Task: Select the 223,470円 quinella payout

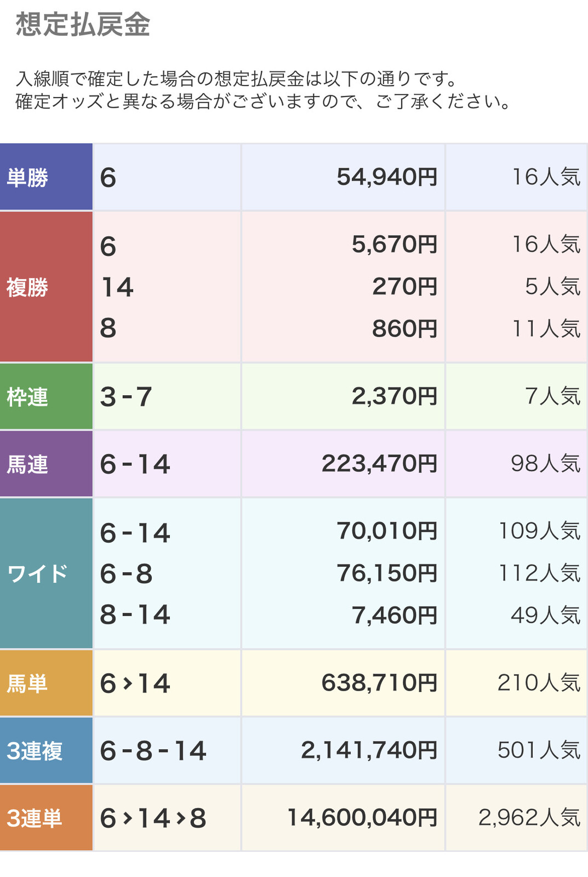Action: point(379,464)
